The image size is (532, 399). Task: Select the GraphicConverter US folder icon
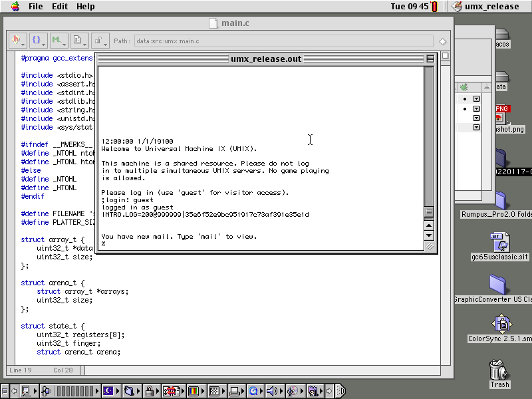tap(497, 285)
